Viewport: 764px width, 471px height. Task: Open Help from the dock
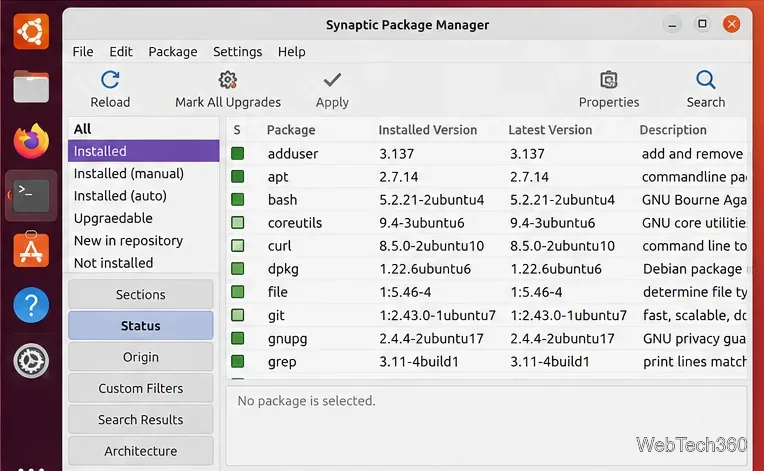click(31, 305)
